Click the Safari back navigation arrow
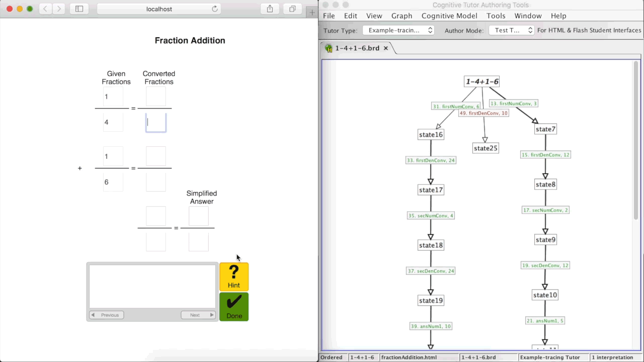 (x=45, y=9)
